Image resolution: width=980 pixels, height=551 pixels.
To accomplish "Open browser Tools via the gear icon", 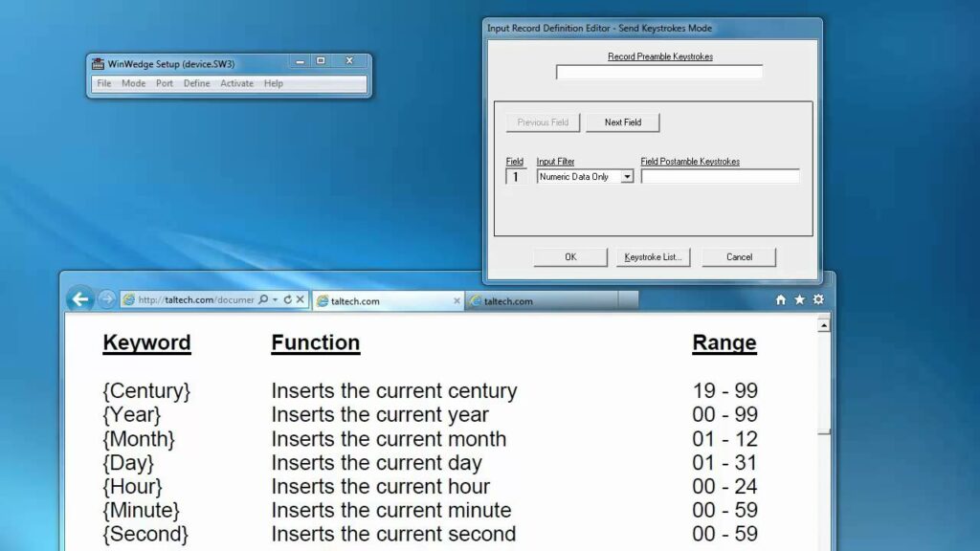I will click(x=817, y=299).
